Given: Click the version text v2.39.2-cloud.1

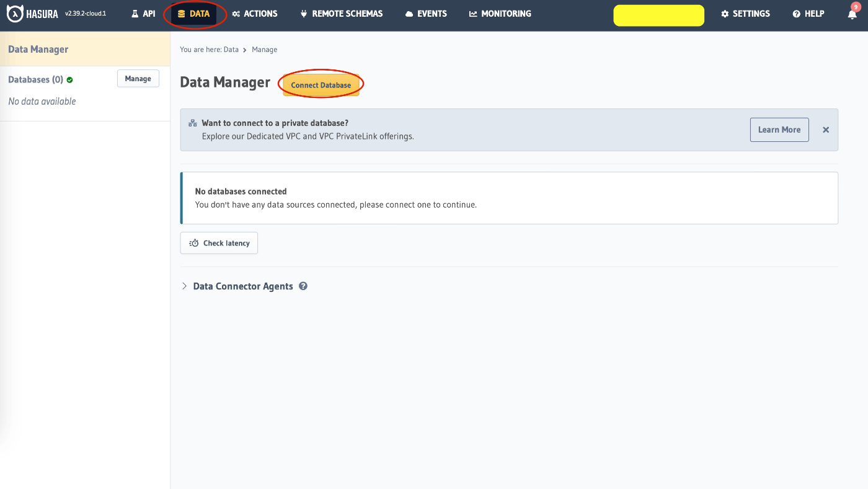Looking at the screenshot, I should click(86, 14).
